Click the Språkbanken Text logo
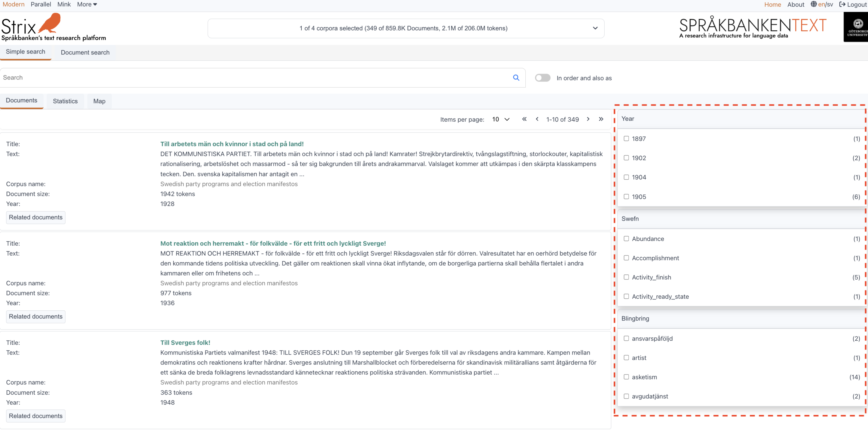This screenshot has height=430, width=868. (753, 28)
